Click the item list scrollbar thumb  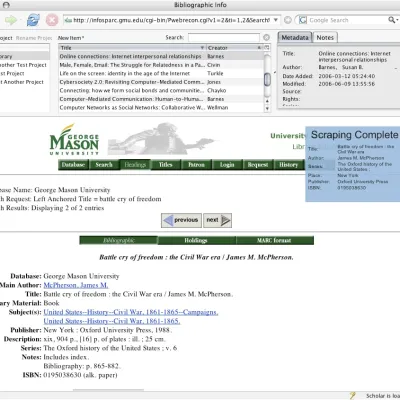tap(267, 79)
